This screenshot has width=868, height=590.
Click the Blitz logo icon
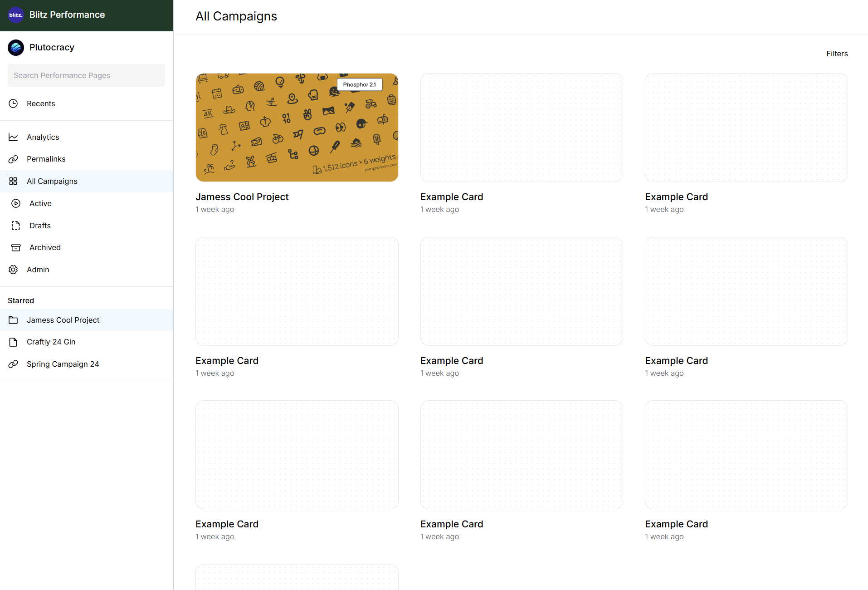pos(16,15)
